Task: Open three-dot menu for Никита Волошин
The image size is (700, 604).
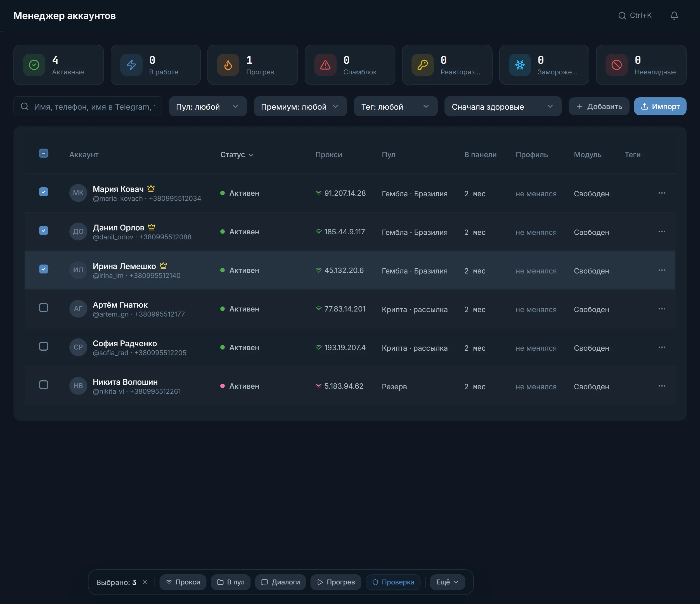Action: pos(662,386)
